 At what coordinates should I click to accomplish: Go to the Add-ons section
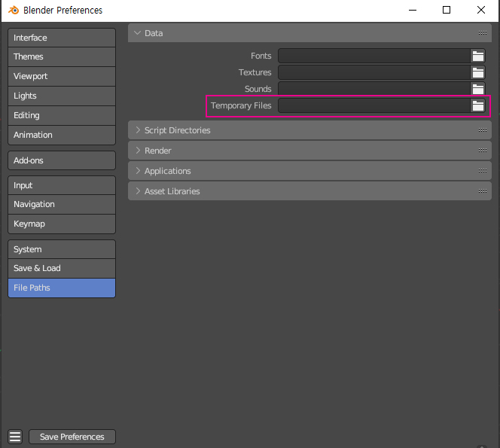pyautogui.click(x=62, y=160)
